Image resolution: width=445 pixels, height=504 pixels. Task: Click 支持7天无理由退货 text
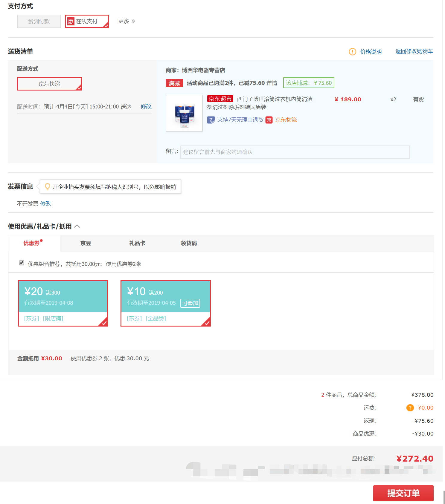click(x=240, y=120)
